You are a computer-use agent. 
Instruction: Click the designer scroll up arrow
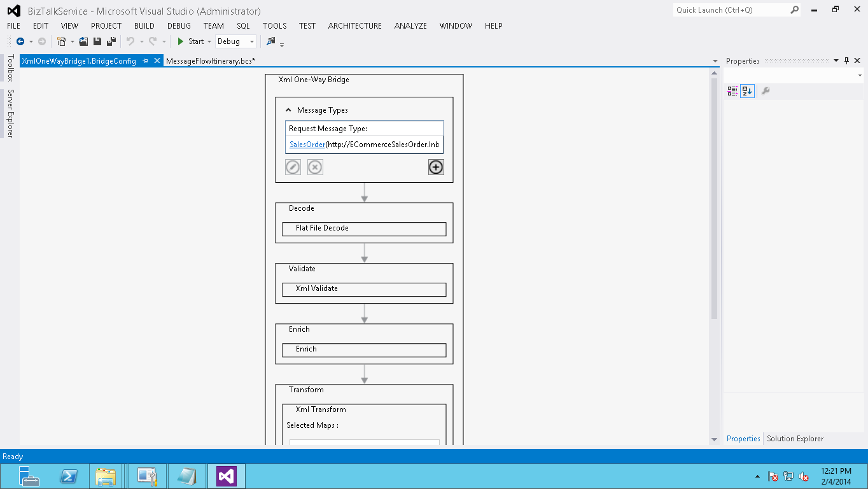point(714,73)
